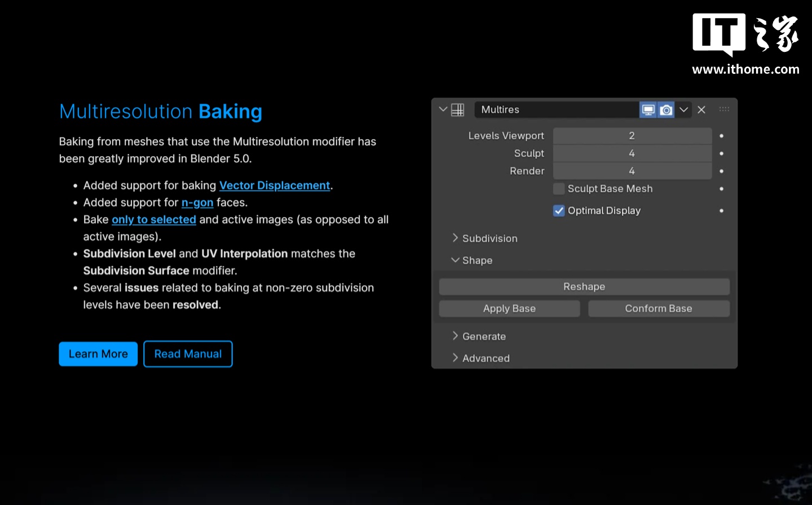
Task: Animate Sculpt level property dot
Action: (722, 153)
